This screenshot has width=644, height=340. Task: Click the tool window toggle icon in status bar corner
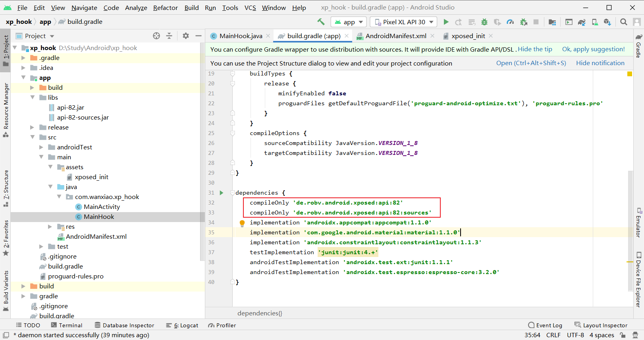[6, 335]
